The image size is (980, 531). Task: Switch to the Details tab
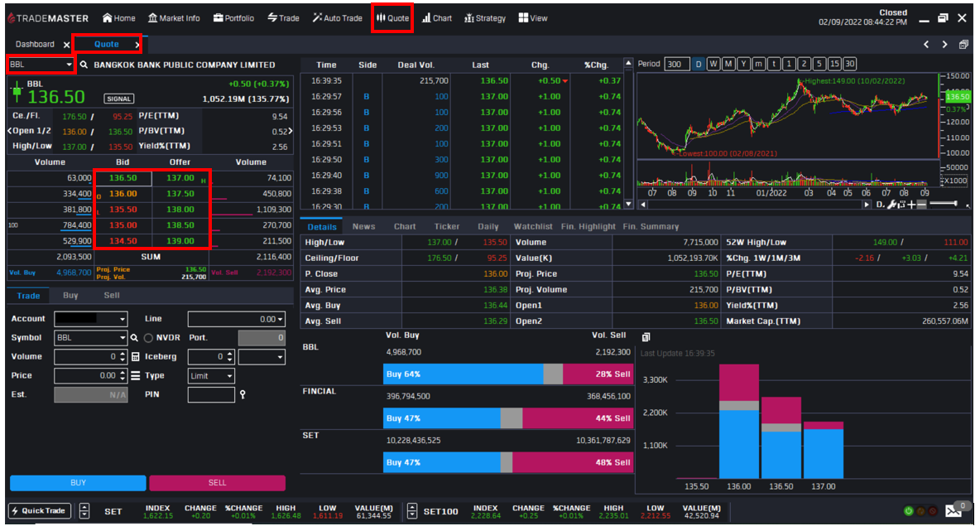click(x=322, y=227)
